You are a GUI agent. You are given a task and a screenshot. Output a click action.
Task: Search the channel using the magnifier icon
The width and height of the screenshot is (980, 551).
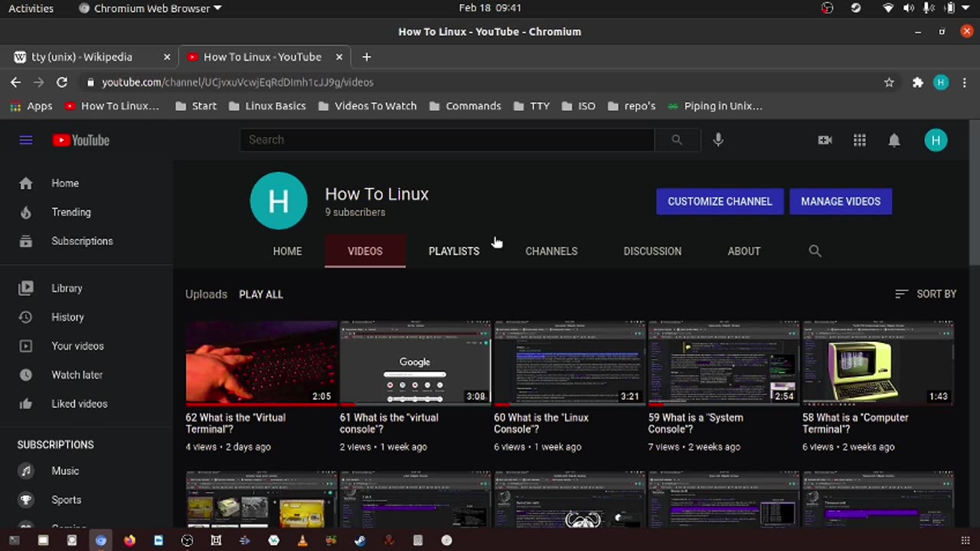(x=815, y=251)
